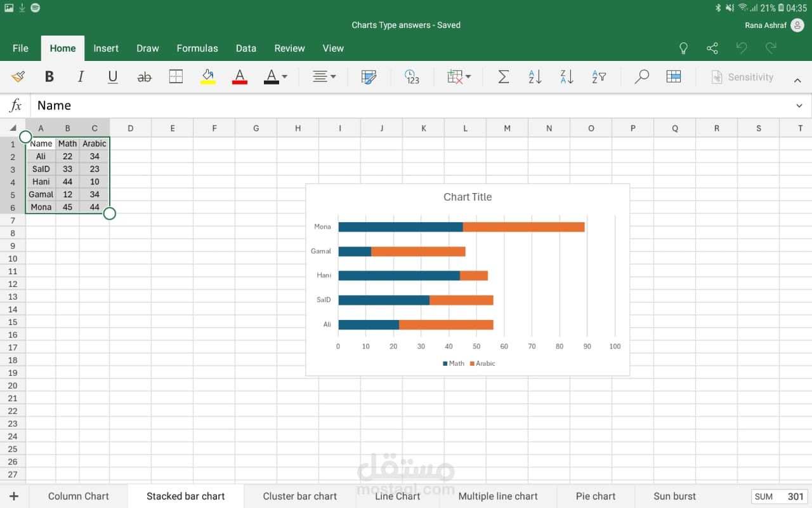Sort descending Z to A

point(566,77)
